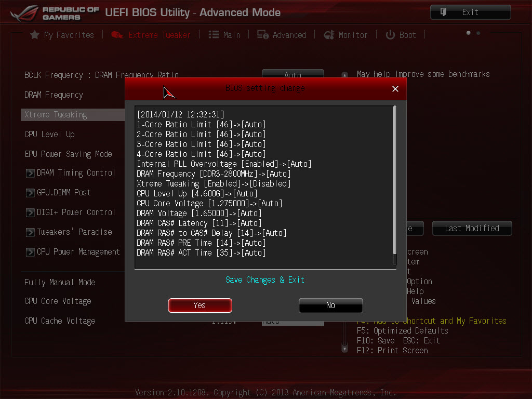Expand the DRAM Timing Control submenu arrow

30,173
